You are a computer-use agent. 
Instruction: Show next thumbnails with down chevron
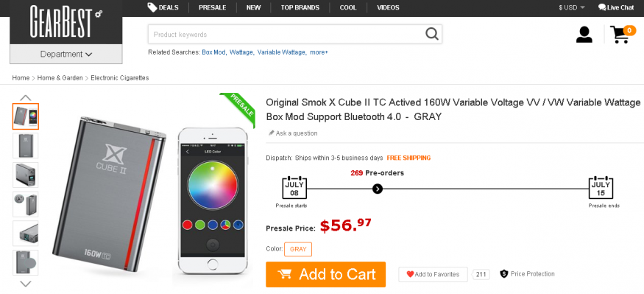click(26, 284)
